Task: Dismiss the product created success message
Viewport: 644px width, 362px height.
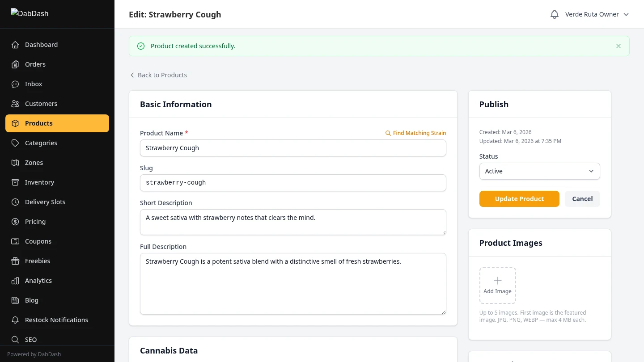Action: pyautogui.click(x=619, y=46)
